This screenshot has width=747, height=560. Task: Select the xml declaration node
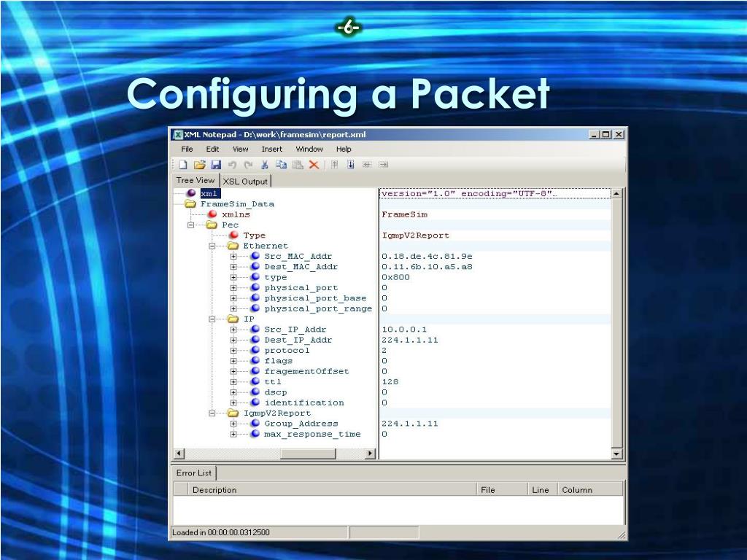coord(209,193)
